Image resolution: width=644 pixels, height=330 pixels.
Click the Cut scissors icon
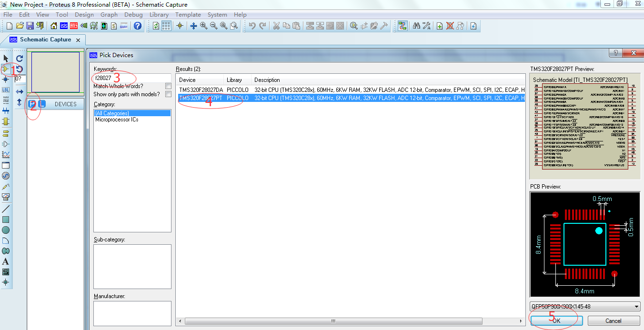[276, 26]
